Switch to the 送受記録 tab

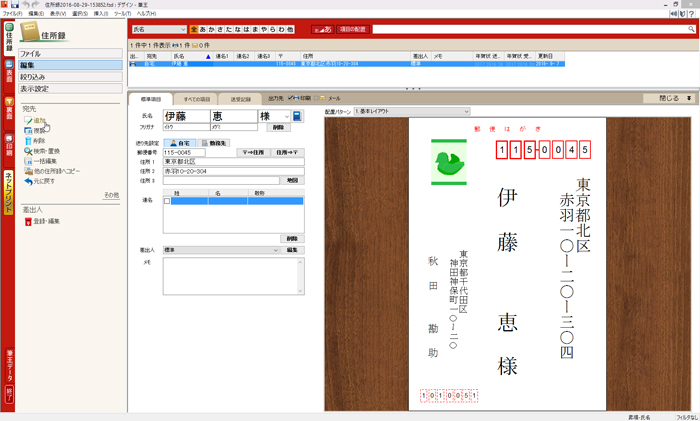(242, 99)
